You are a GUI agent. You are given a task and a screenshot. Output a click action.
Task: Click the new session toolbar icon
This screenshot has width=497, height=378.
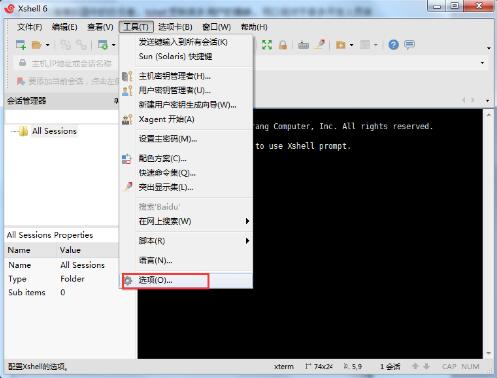21,45
